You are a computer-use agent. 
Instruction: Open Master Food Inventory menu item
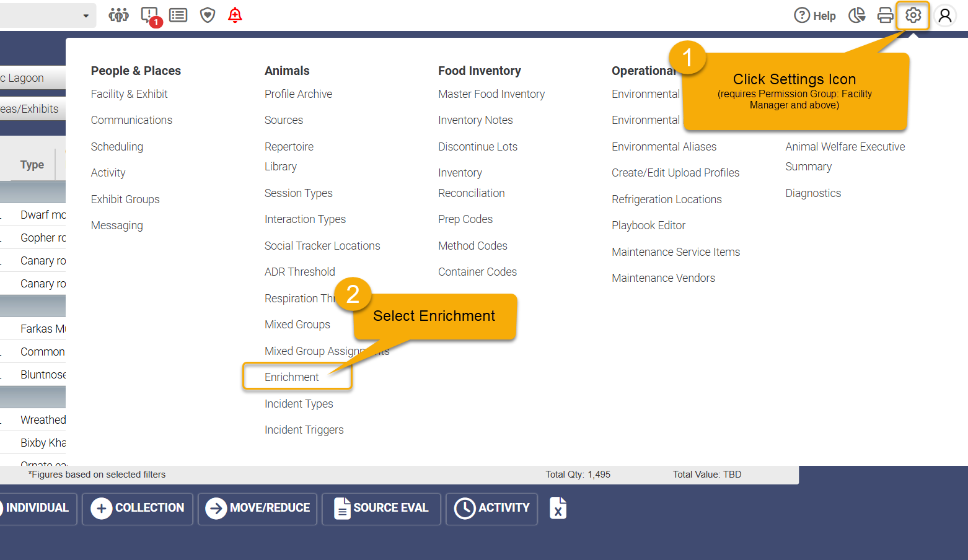(x=491, y=94)
